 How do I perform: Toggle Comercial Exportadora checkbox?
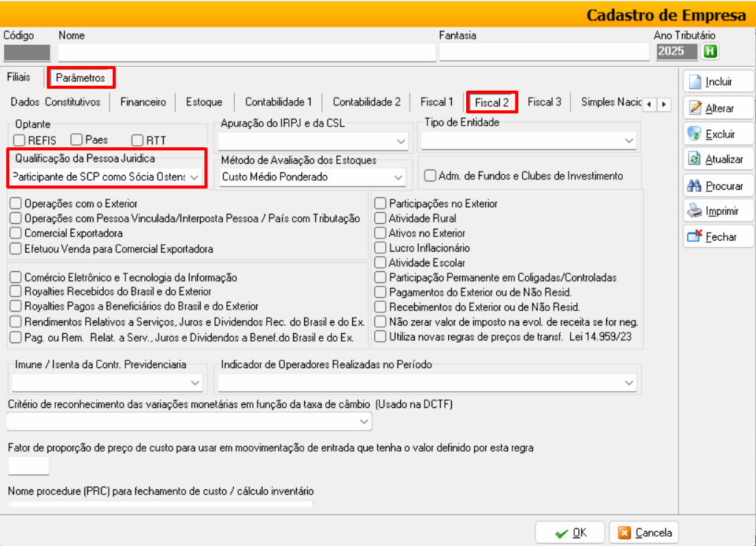tap(16, 233)
